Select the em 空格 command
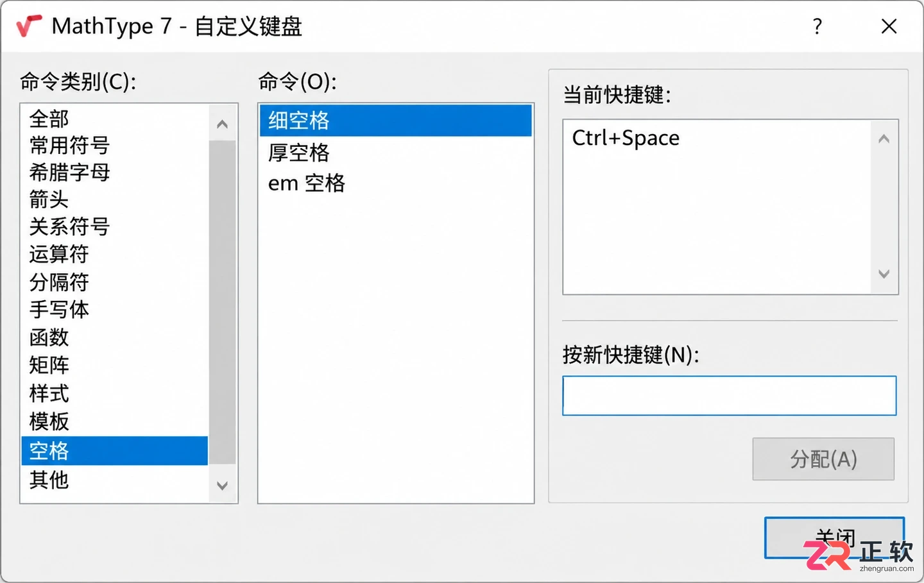This screenshot has height=583, width=924. pos(396,183)
